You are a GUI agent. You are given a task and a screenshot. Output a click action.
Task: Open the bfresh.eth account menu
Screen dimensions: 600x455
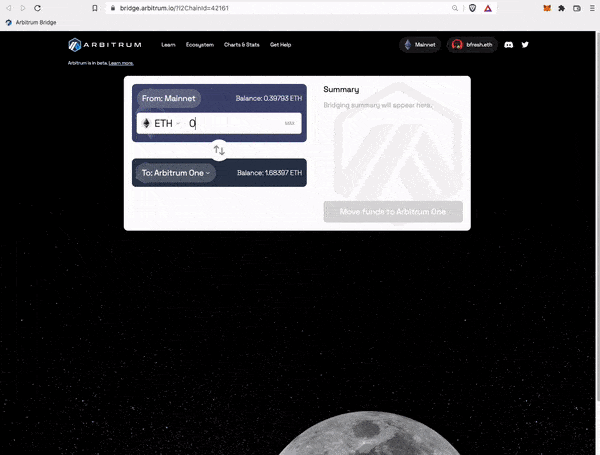[472, 45]
